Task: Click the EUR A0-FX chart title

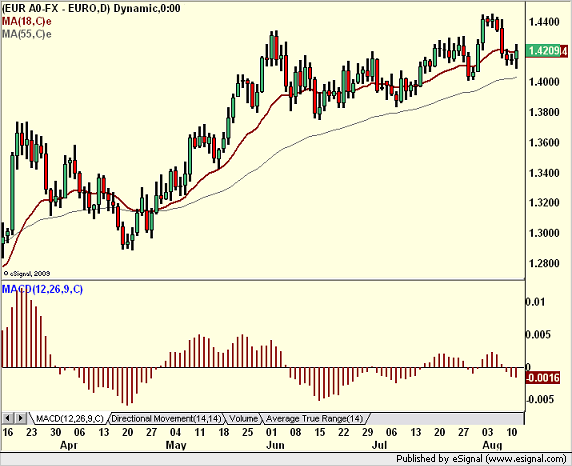Action: 91,8
